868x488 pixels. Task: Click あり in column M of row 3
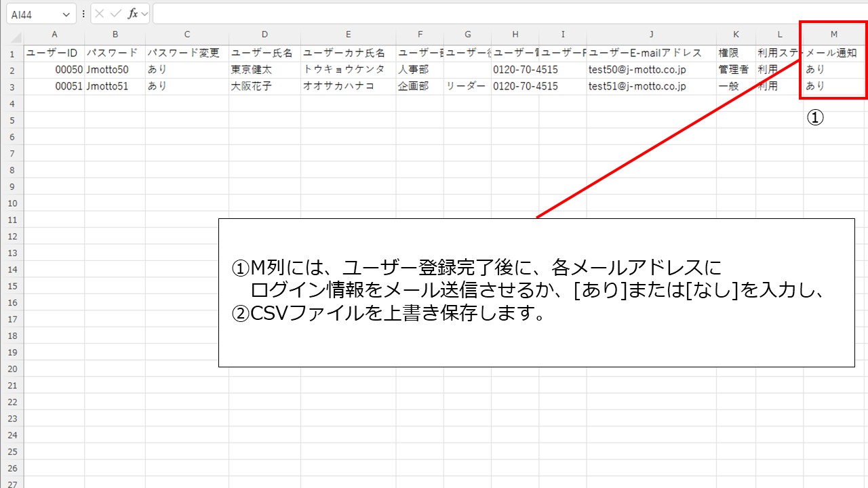point(834,86)
